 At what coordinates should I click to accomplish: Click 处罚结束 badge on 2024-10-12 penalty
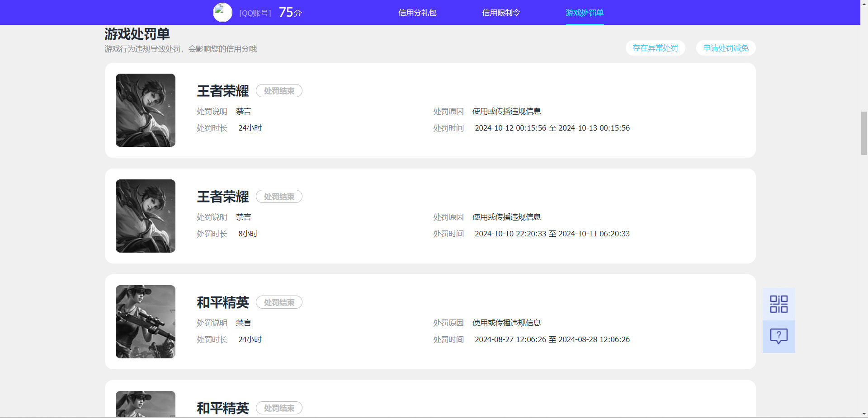click(x=279, y=91)
